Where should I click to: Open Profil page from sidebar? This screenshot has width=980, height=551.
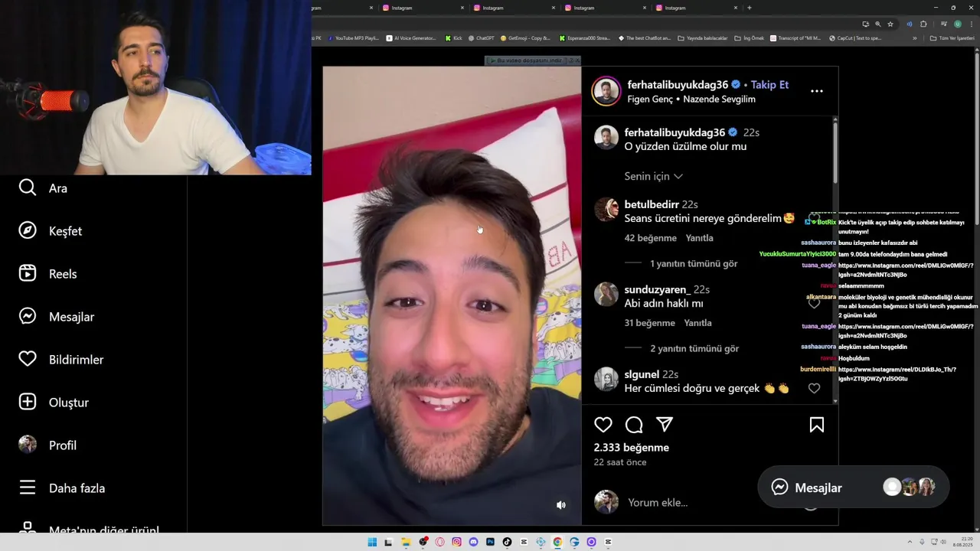click(47, 445)
